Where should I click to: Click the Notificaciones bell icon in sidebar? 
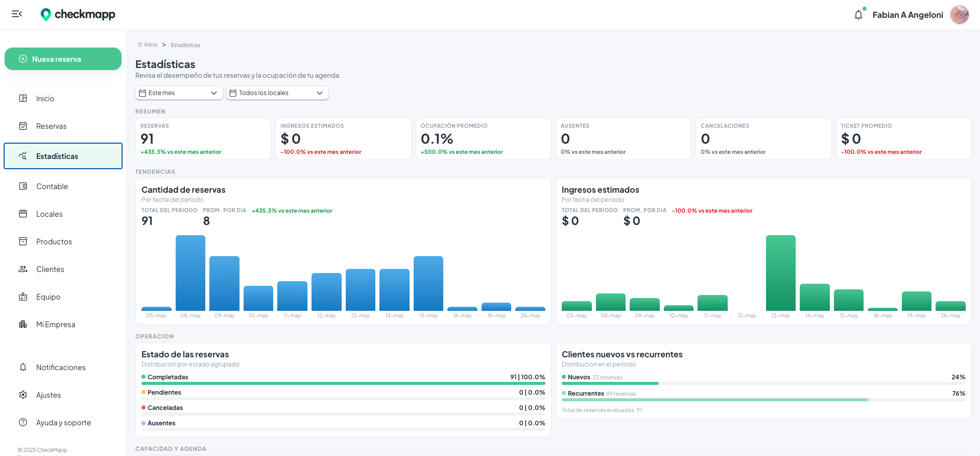23,367
